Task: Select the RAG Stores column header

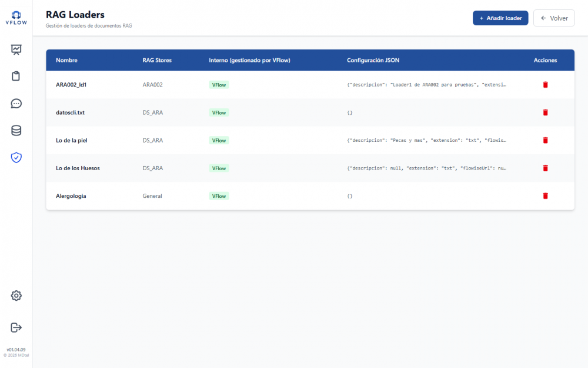Action: [x=157, y=60]
